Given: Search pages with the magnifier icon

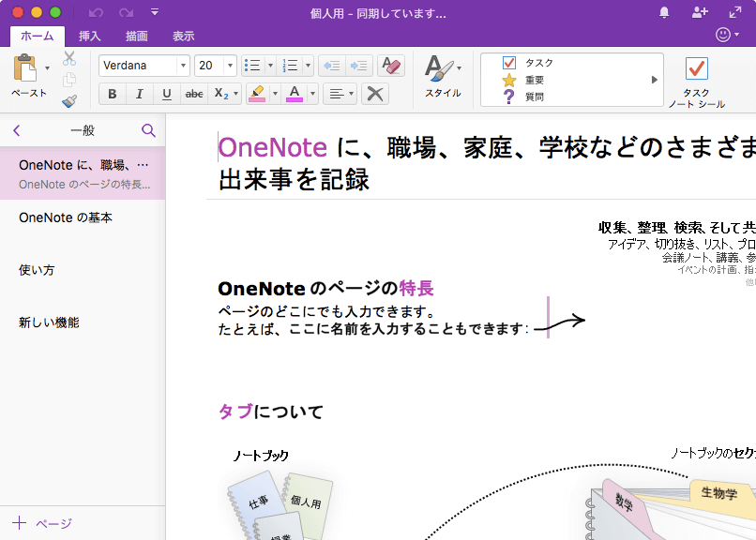Looking at the screenshot, I should pos(148,130).
